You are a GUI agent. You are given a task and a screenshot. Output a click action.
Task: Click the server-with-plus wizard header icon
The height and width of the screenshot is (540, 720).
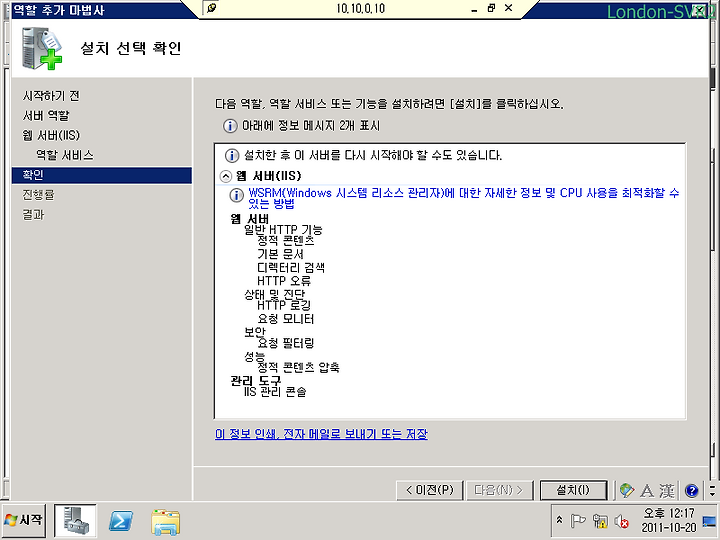[x=41, y=48]
